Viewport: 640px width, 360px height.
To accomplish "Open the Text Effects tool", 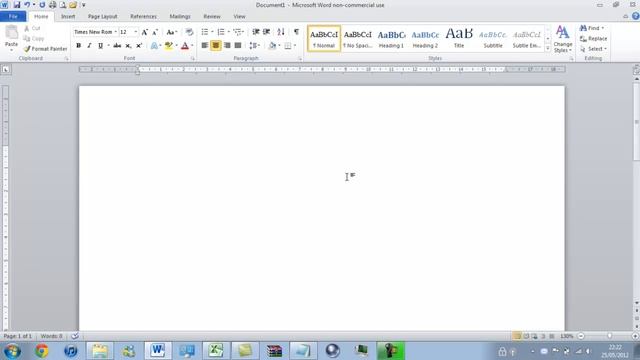I will [x=154, y=46].
